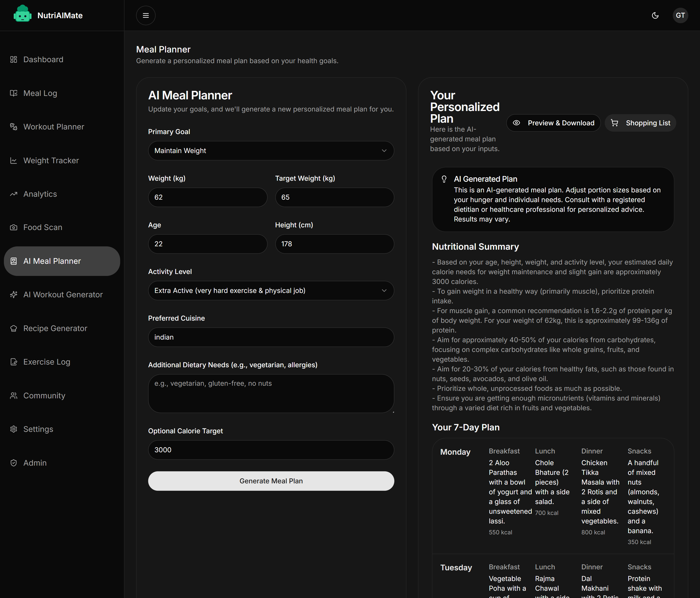700x598 pixels.
Task: Toggle the sidebar hamburger menu
Action: pos(146,16)
